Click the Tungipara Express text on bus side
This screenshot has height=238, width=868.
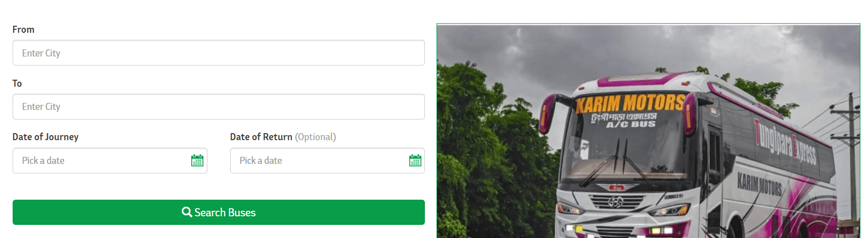click(x=785, y=142)
